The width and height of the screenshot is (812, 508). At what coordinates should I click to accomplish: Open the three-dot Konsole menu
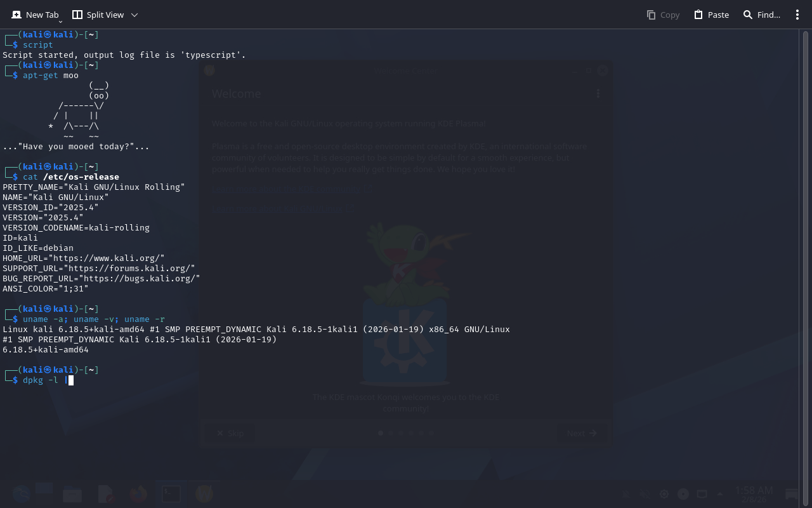point(797,15)
